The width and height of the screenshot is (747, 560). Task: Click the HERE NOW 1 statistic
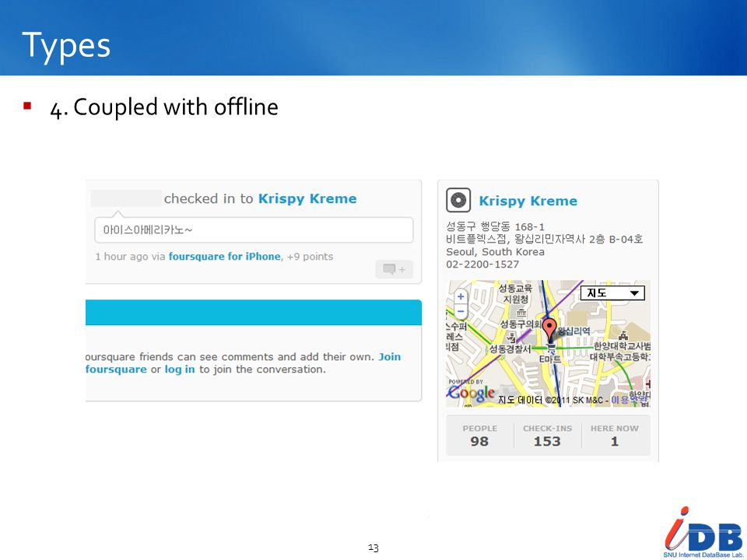pos(615,436)
